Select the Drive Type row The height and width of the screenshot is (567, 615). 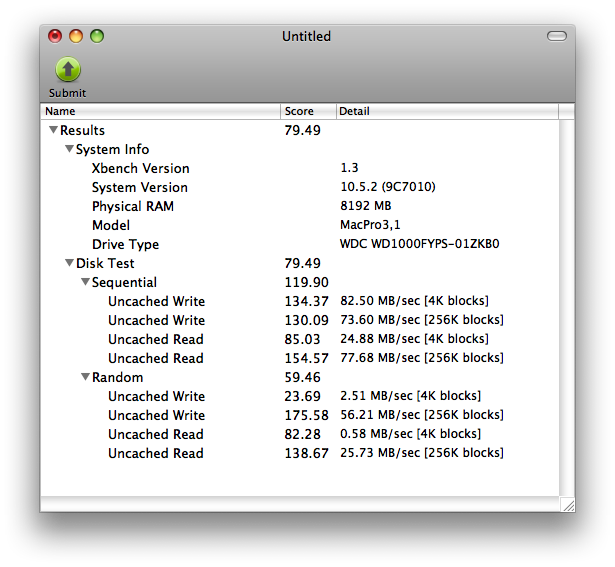click(300, 244)
